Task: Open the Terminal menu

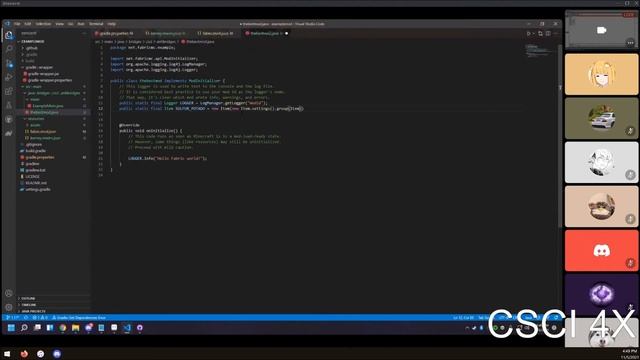Action: tap(96, 24)
